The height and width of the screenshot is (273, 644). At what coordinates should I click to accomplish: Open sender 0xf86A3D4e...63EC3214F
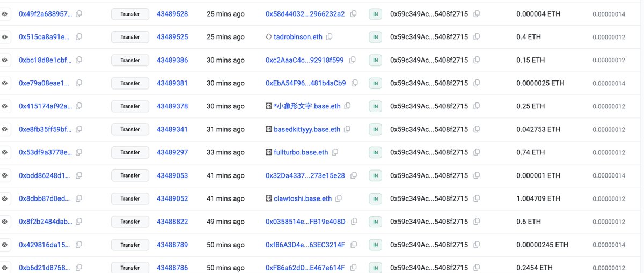click(x=305, y=245)
